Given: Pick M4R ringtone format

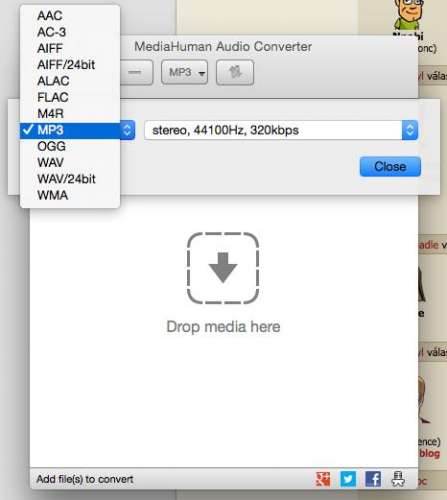Looking at the screenshot, I should 70,114.
